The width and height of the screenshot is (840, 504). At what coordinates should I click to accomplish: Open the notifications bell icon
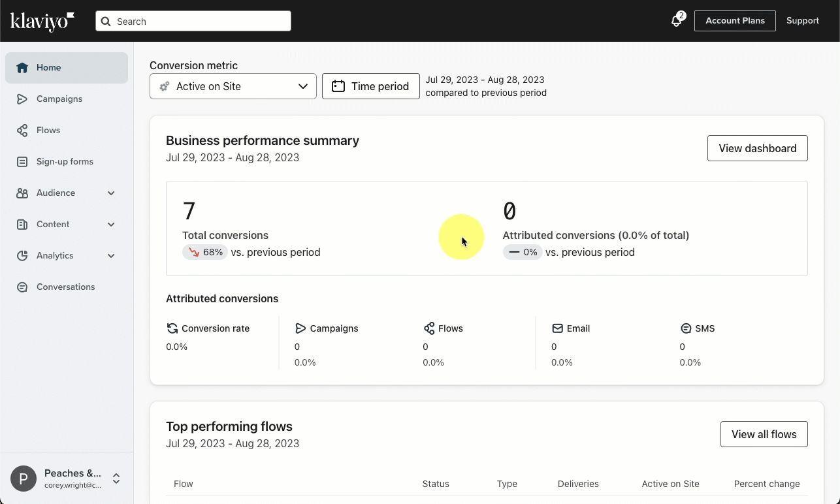tap(677, 21)
